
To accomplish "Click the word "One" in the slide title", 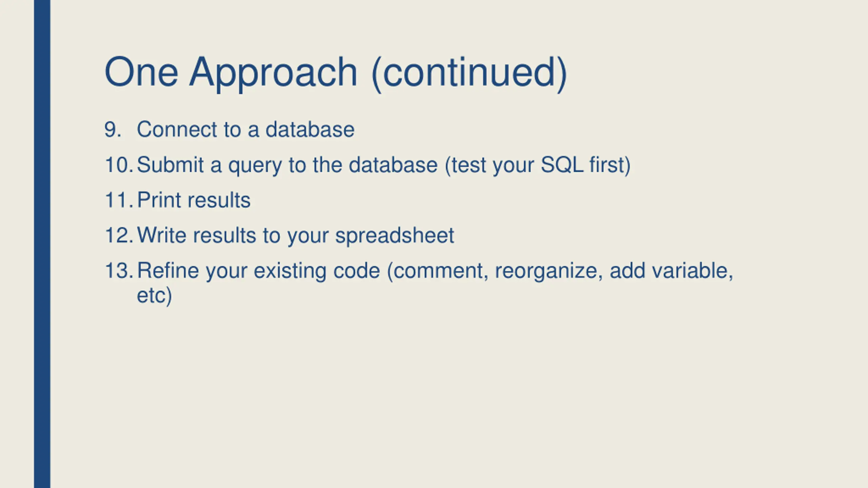I will point(141,72).
